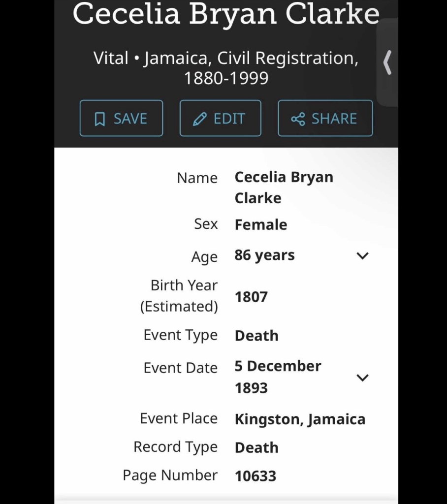The width and height of the screenshot is (447, 504).
Task: Select the bold name value Cecelia Bryan Clarke
Action: tap(284, 188)
